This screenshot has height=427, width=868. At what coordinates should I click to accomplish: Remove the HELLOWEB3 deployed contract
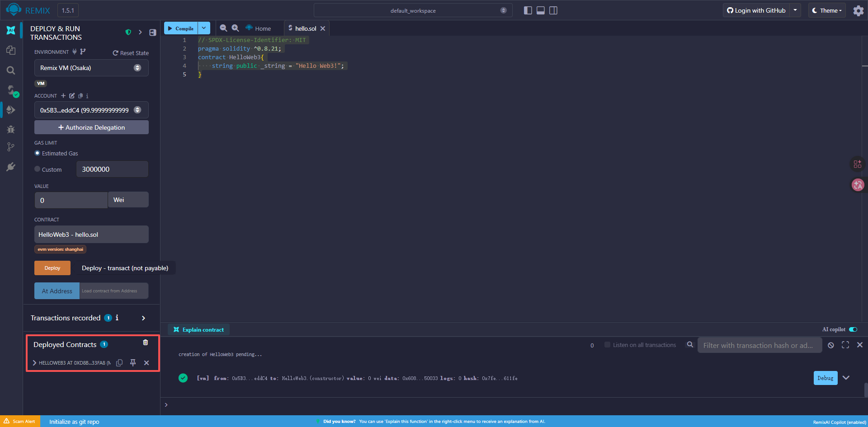pyautogui.click(x=146, y=363)
